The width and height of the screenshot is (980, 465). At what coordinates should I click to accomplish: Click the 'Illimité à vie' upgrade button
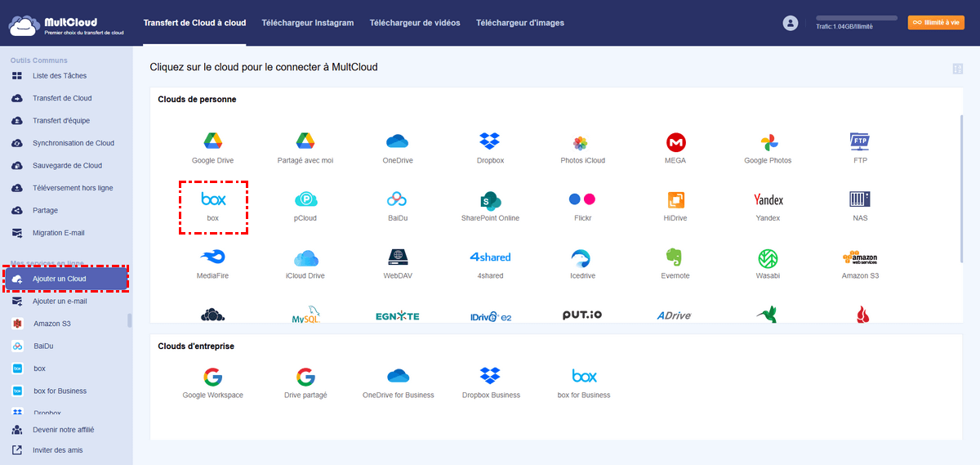pyautogui.click(x=935, y=23)
